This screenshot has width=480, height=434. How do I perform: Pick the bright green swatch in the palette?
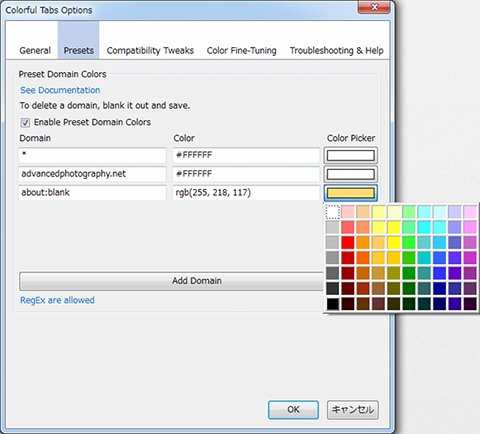click(409, 242)
